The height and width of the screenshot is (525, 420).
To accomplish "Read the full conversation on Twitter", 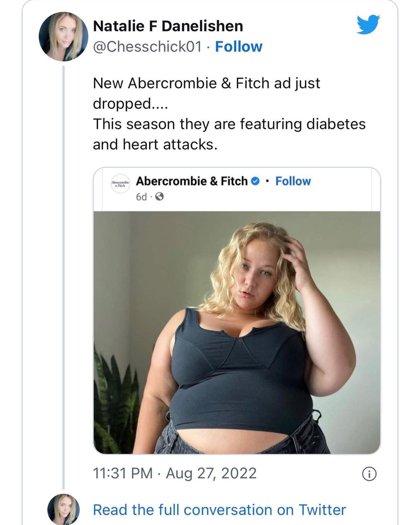I will click(219, 510).
